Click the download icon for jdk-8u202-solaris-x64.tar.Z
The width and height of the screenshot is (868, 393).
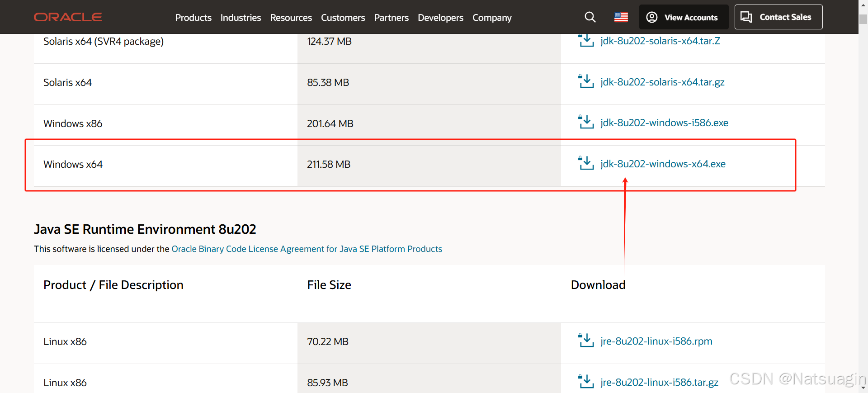coord(586,40)
